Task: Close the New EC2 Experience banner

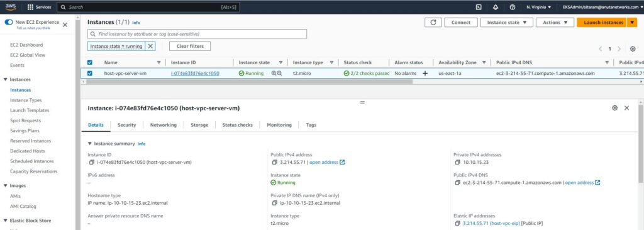Action: click(65, 25)
